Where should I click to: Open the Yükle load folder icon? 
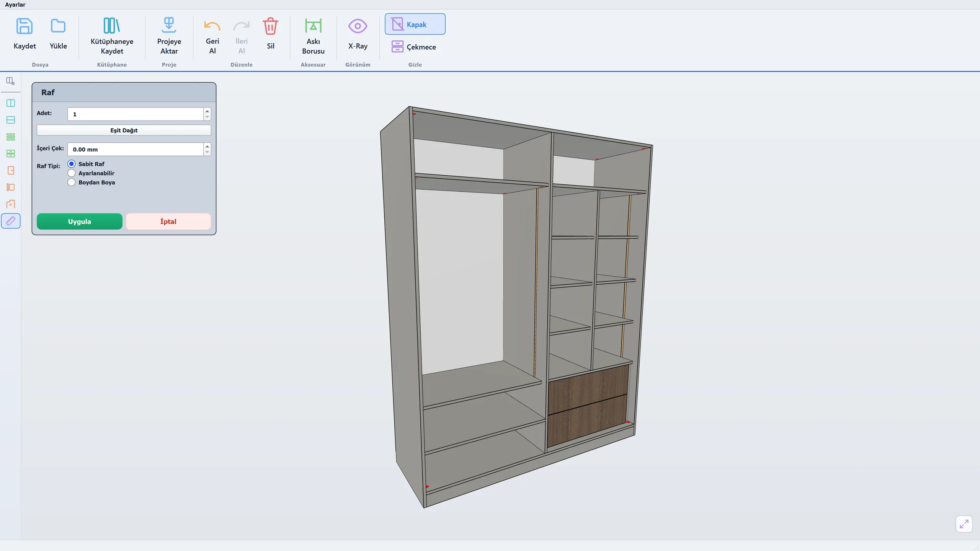click(58, 26)
